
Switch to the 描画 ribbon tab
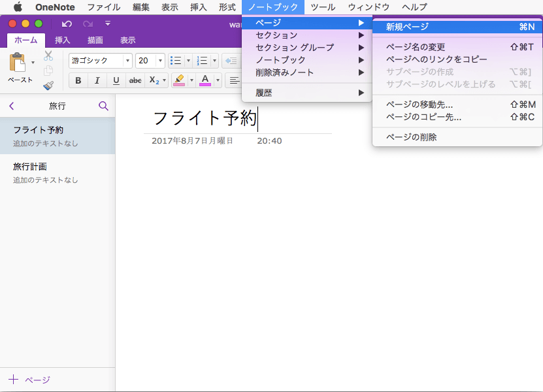click(x=95, y=40)
